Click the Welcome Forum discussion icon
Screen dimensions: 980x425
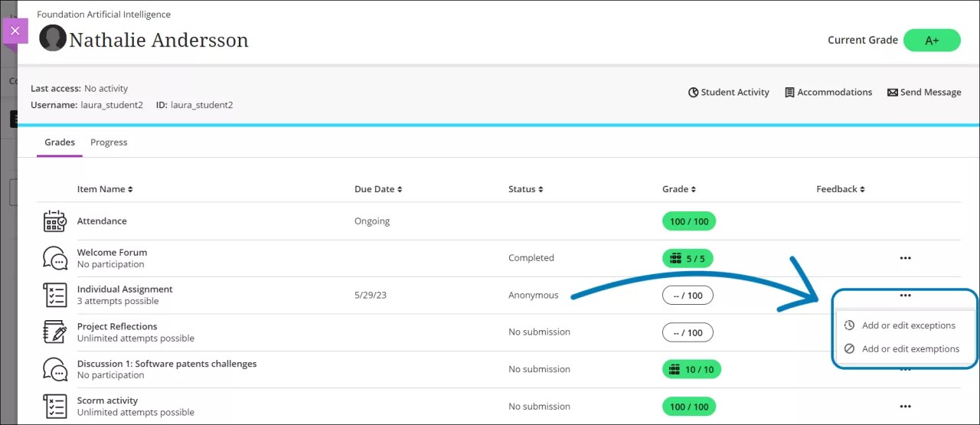click(x=55, y=258)
